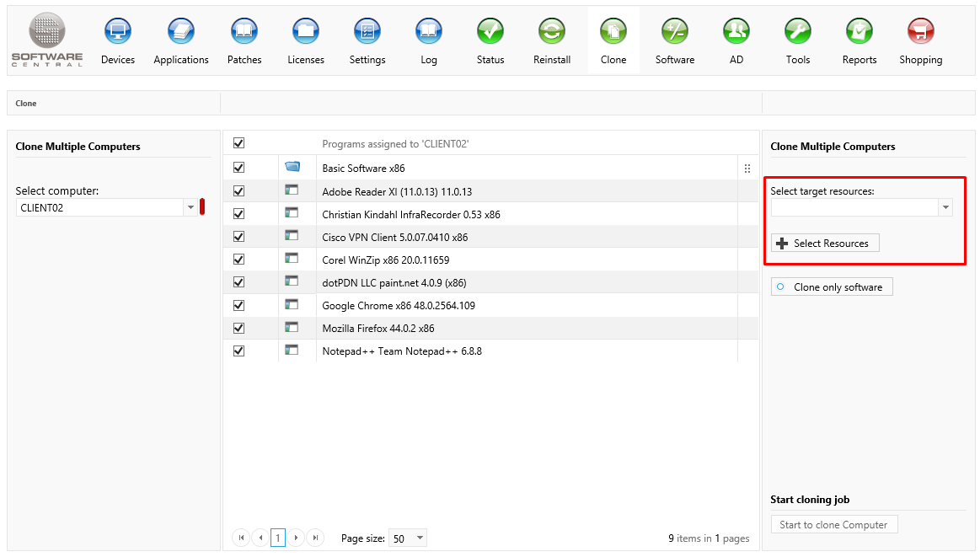
Task: Toggle the Adobe Reader XI checkbox
Action: click(x=238, y=191)
